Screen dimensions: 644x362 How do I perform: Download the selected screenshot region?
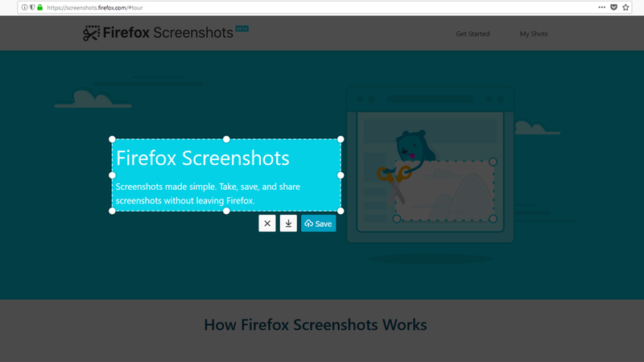(288, 224)
